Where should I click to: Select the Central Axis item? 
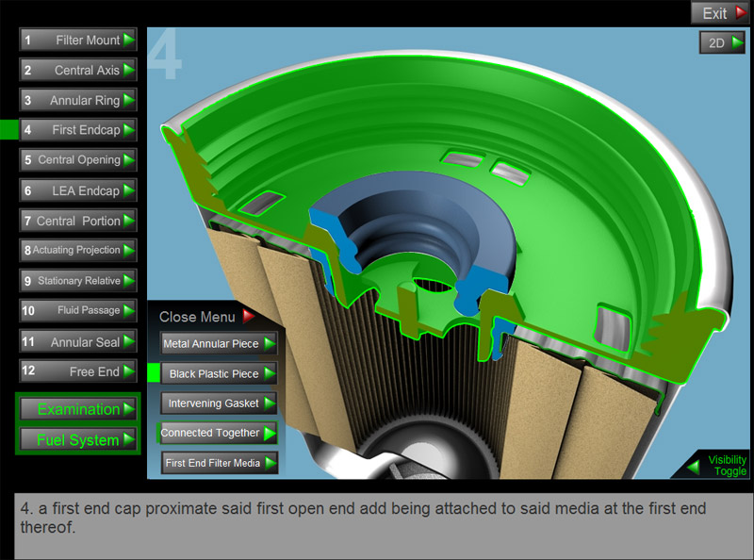[x=78, y=71]
